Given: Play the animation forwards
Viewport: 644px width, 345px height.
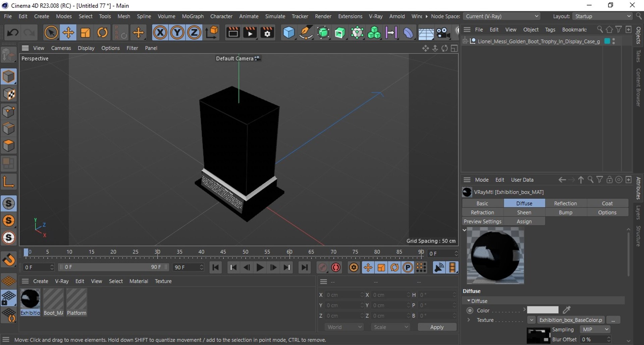Looking at the screenshot, I should click(260, 267).
